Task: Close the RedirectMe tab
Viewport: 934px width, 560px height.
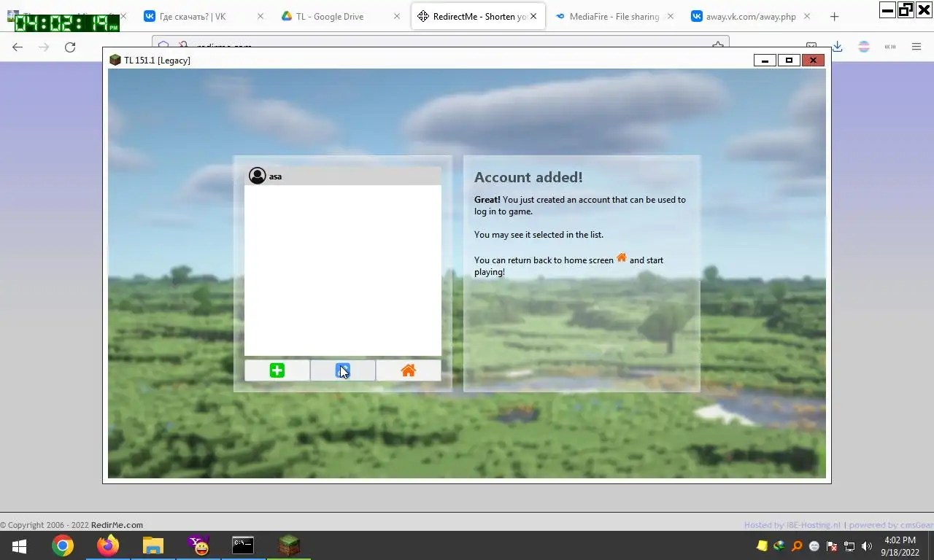Action: 533,16
